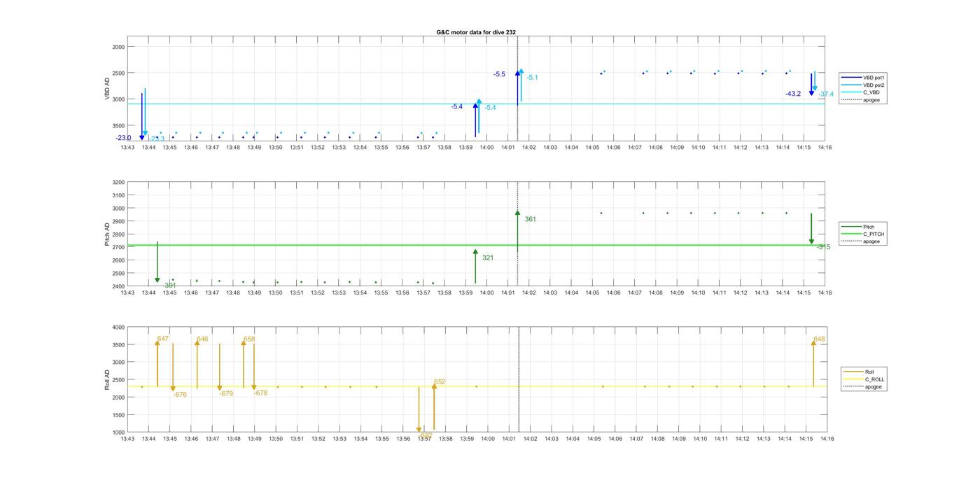
Task: Click the '14:05' tick on the Pitch time axis
Action: (592, 293)
